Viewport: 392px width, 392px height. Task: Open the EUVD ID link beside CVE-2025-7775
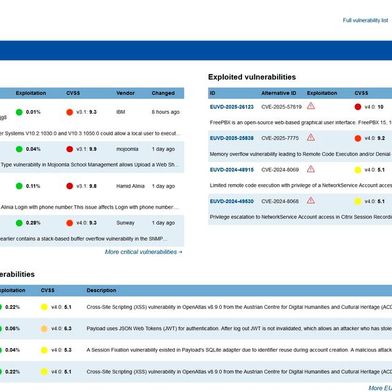tap(232, 138)
